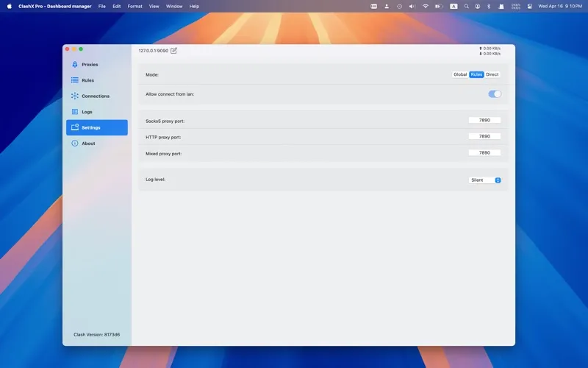The width and height of the screenshot is (588, 368).
Task: Open the Connections view
Action: (97, 96)
